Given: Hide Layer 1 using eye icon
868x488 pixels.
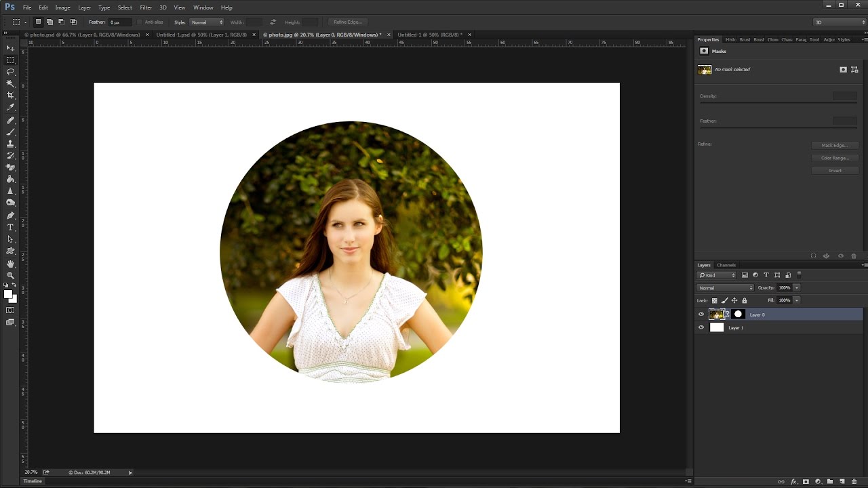Looking at the screenshot, I should [701, 327].
